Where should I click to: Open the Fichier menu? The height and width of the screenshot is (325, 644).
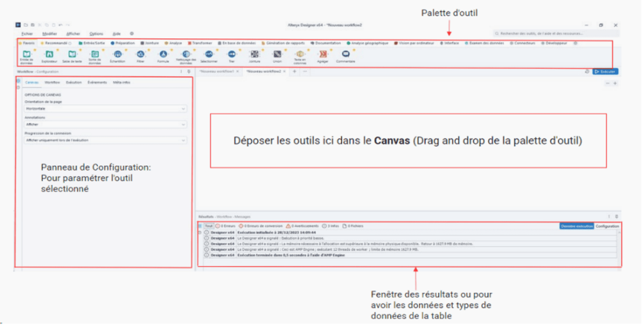(27, 34)
